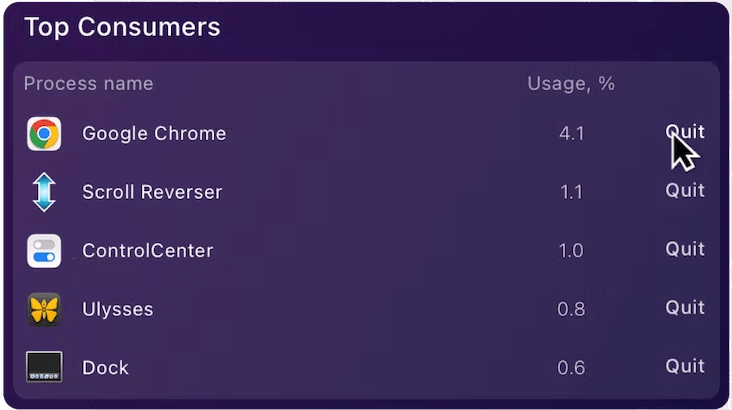Quit Google Chrome process
Screen dimensions: 732x410
point(685,132)
